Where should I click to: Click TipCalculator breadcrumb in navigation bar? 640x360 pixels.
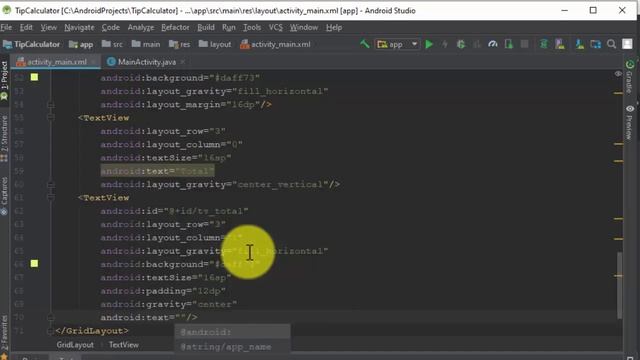click(x=32, y=44)
